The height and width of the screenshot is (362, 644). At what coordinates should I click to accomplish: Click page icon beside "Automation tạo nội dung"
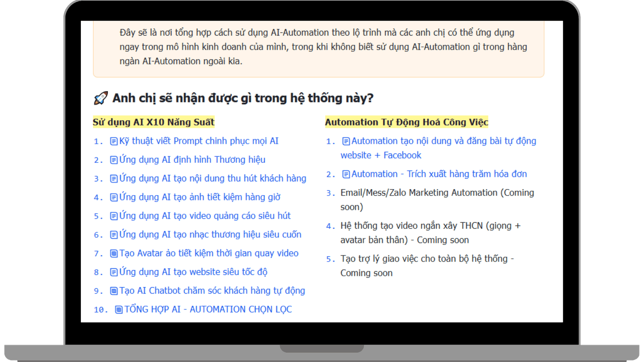pyautogui.click(x=346, y=141)
